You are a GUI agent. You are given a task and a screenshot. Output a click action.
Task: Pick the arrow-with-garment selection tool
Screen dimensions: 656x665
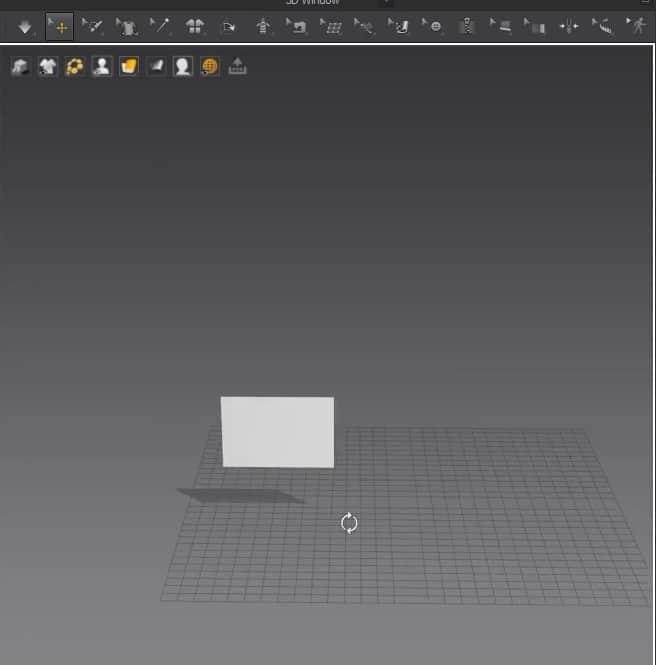point(126,27)
